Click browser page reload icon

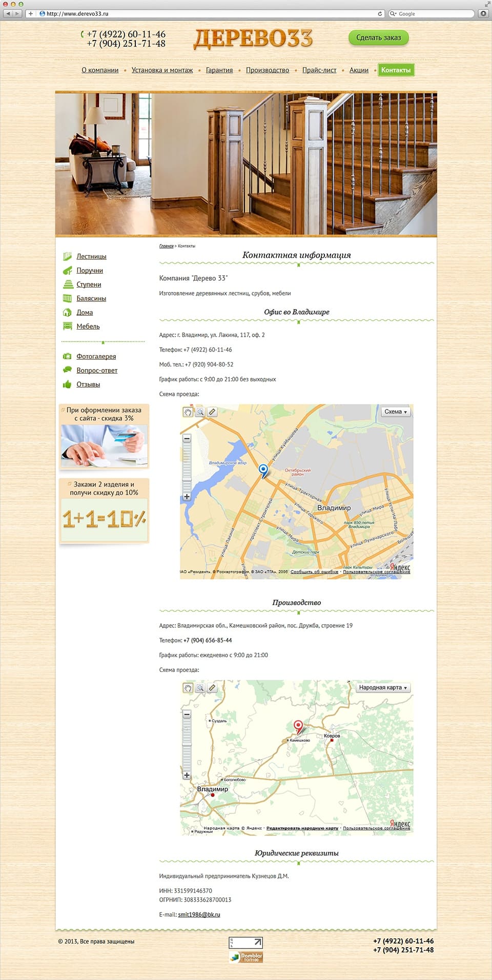[380, 14]
